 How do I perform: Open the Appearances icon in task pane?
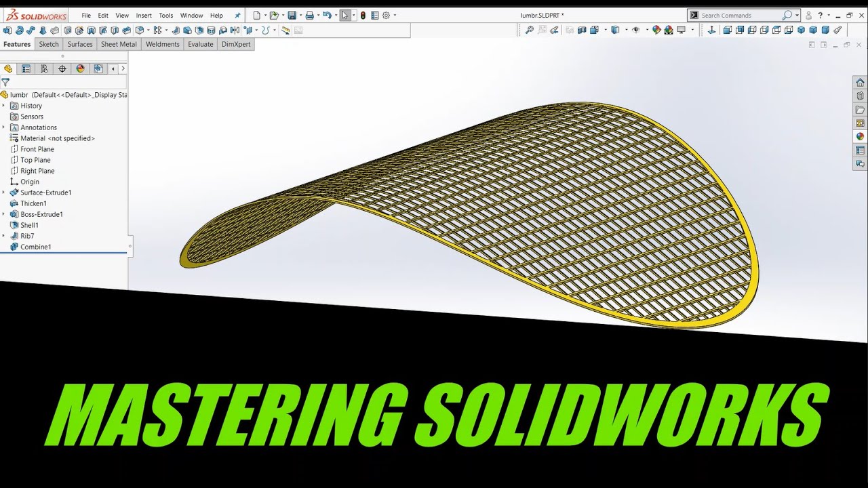[x=861, y=137]
